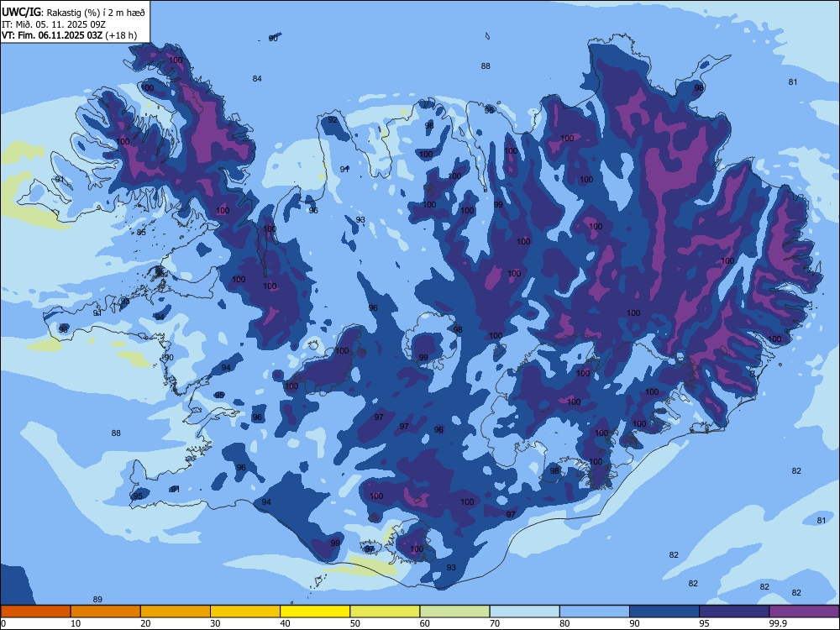The image size is (840, 630).
Task: Select the dark blue 90–95 legend swatch
Action: pyautogui.click(x=664, y=612)
